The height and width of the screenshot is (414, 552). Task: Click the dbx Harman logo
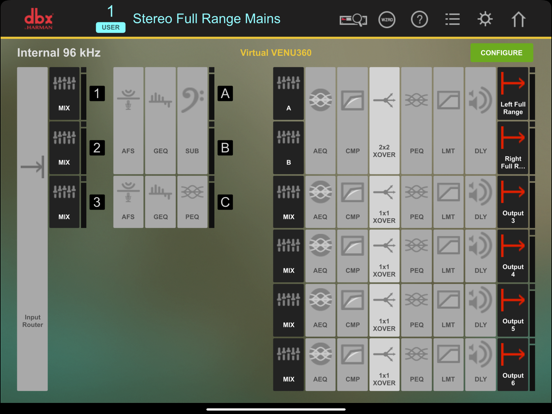tap(39, 19)
